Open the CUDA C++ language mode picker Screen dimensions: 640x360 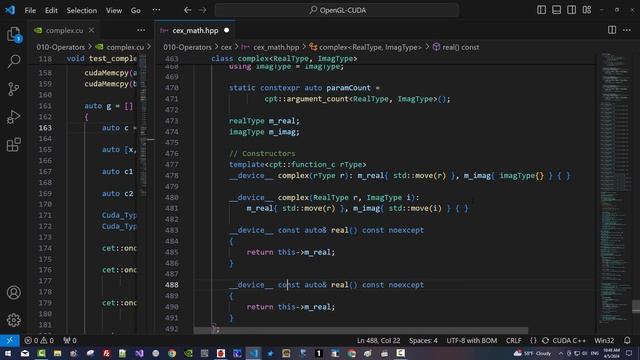coord(569,340)
